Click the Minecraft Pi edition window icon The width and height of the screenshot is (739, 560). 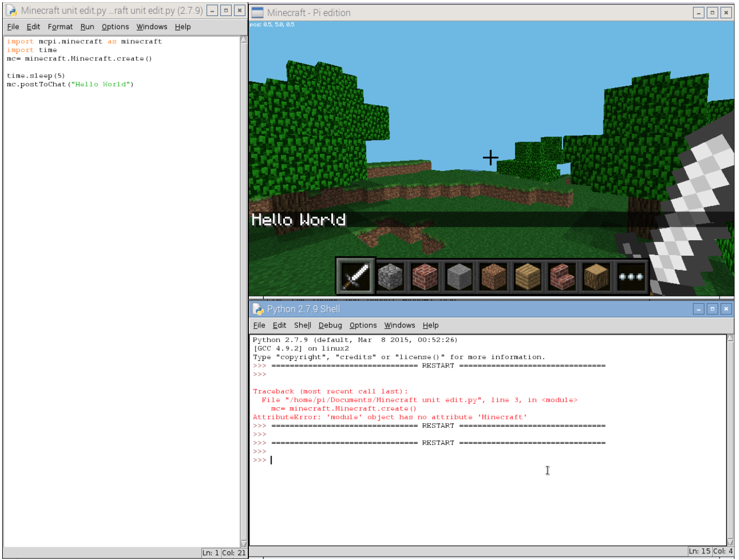tap(257, 12)
